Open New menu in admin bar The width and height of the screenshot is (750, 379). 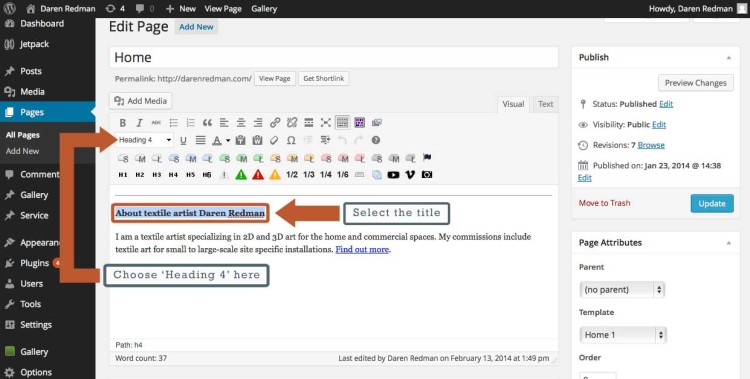[x=181, y=9]
